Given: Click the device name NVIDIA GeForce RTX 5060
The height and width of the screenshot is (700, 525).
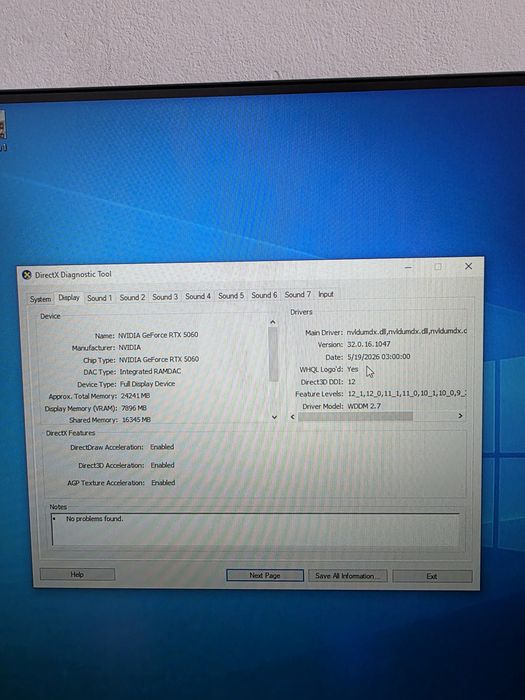Looking at the screenshot, I should (x=158, y=335).
